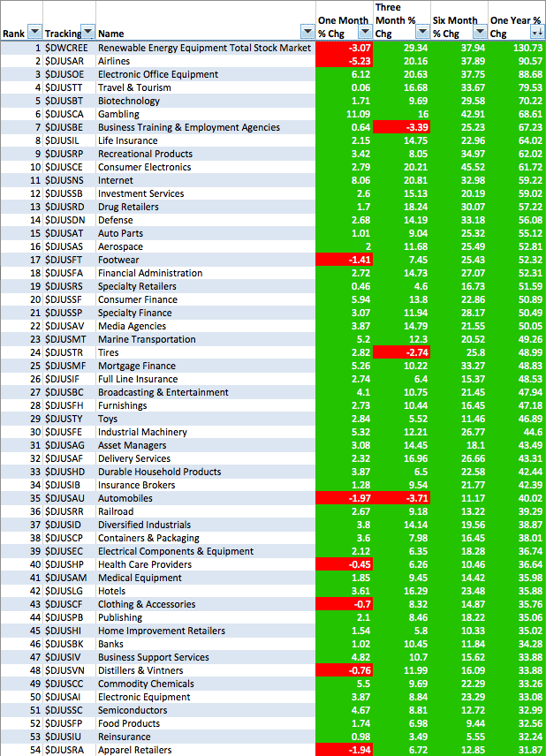Select Health Care Providers' -0.45 red cell
Viewport: 546px width, 756px height.
345,565
